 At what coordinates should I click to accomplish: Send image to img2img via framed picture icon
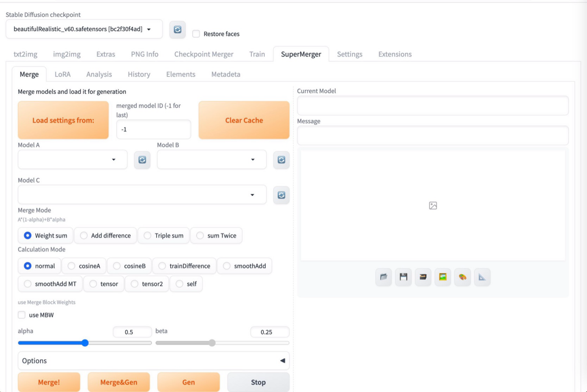(x=443, y=277)
